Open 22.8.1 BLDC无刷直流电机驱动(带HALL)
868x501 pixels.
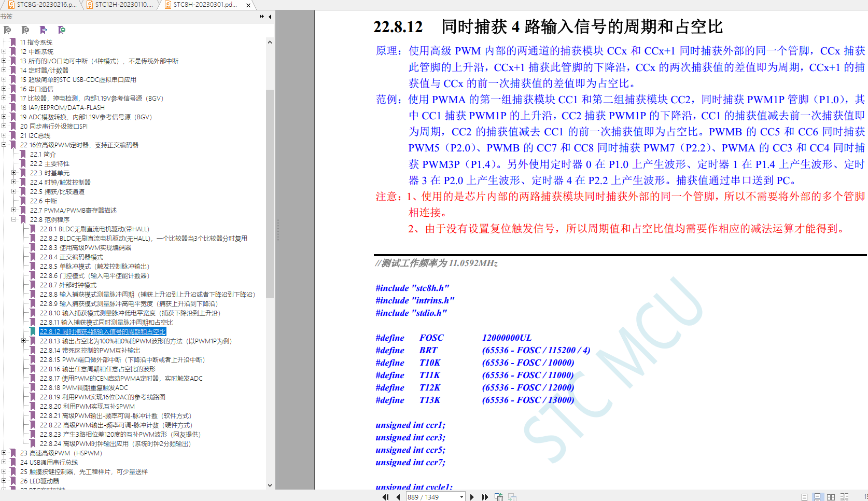pyautogui.click(x=94, y=229)
